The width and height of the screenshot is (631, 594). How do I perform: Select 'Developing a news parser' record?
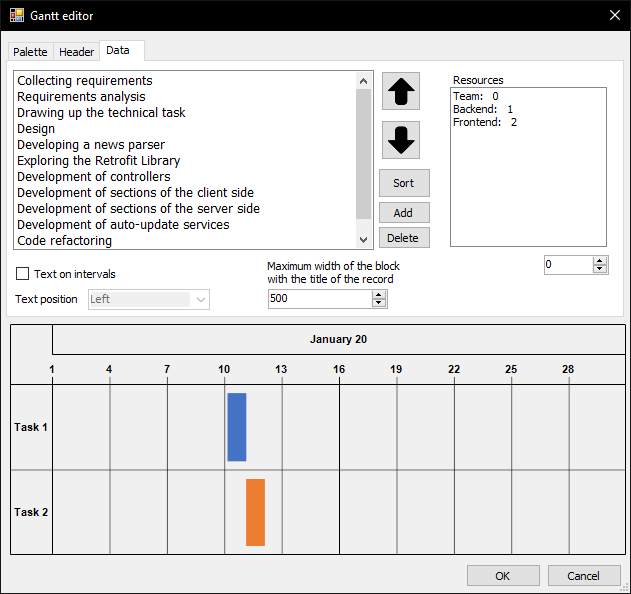185,144
